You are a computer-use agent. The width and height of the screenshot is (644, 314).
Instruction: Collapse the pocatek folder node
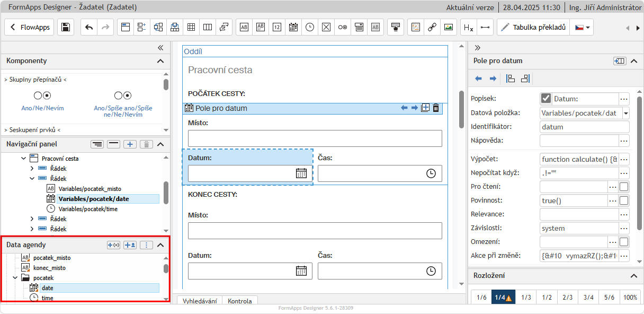click(15, 278)
